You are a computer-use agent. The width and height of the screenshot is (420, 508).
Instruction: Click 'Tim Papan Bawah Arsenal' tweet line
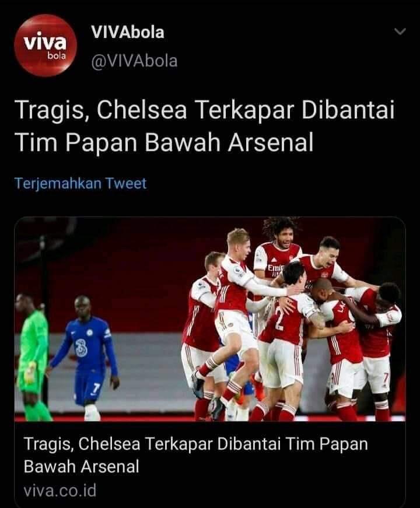coord(164,142)
